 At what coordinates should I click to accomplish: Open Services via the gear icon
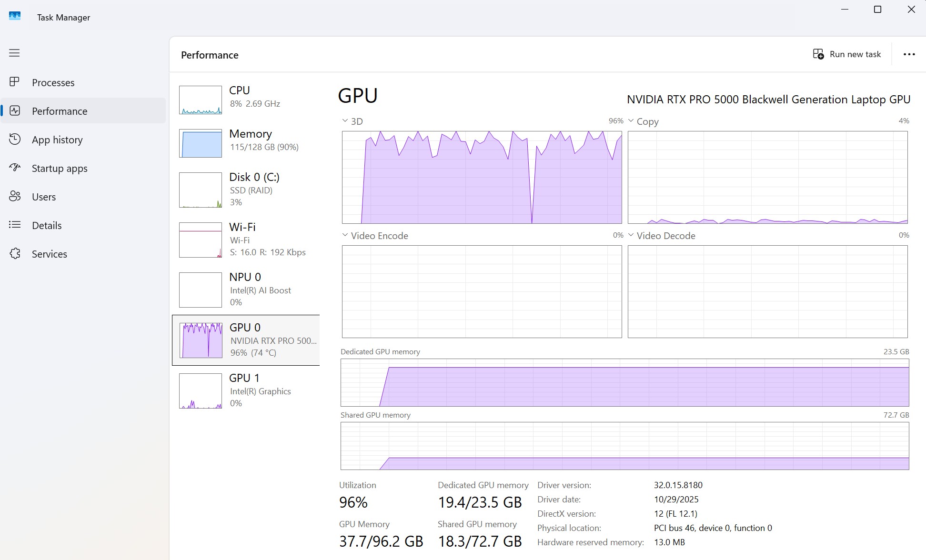[x=15, y=253]
